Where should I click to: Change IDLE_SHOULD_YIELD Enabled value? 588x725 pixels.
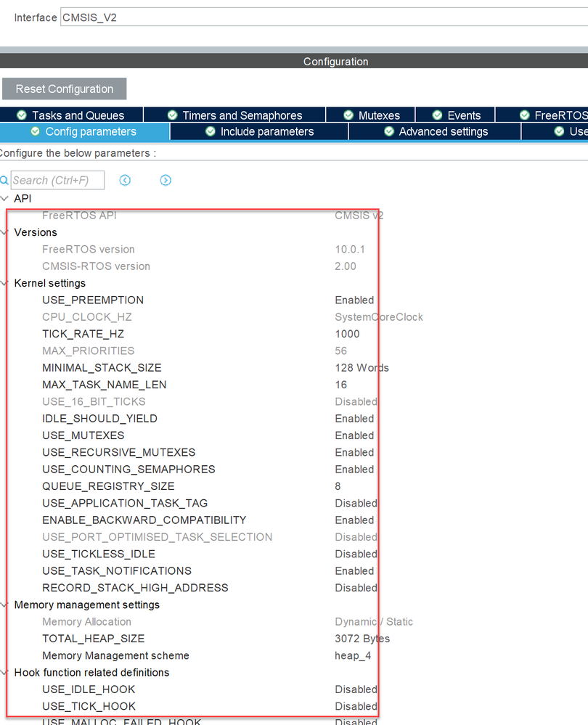pos(354,419)
